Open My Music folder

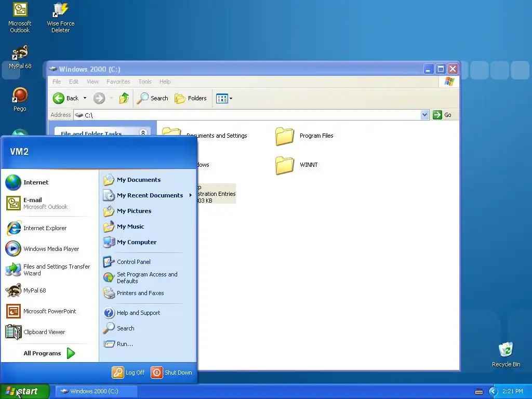pos(148,227)
